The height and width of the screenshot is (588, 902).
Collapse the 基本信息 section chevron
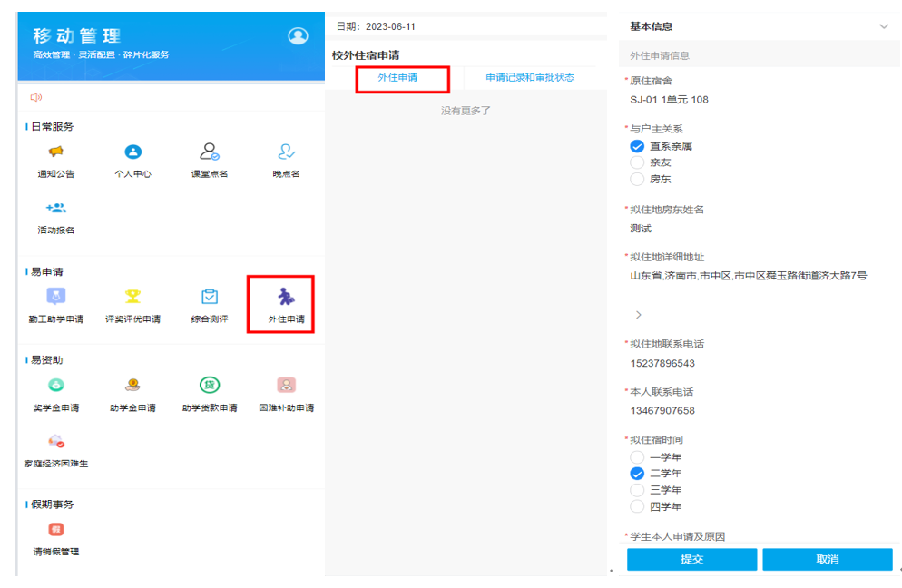coord(884,26)
